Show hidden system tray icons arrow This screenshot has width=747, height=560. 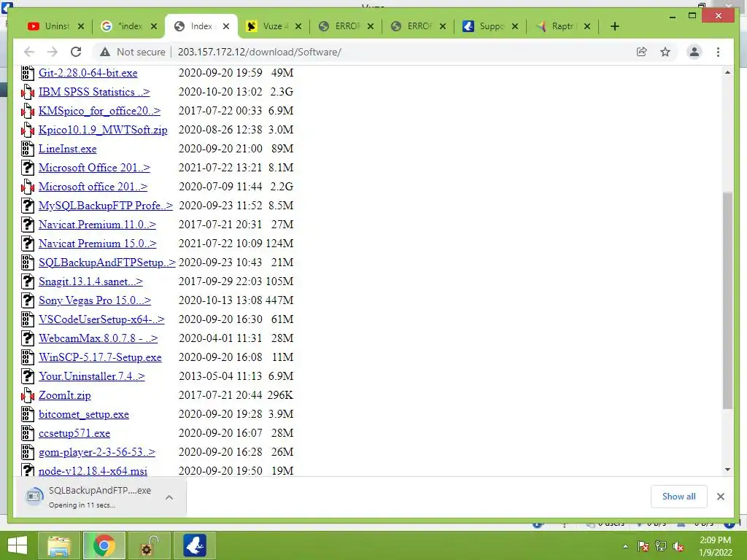625,546
